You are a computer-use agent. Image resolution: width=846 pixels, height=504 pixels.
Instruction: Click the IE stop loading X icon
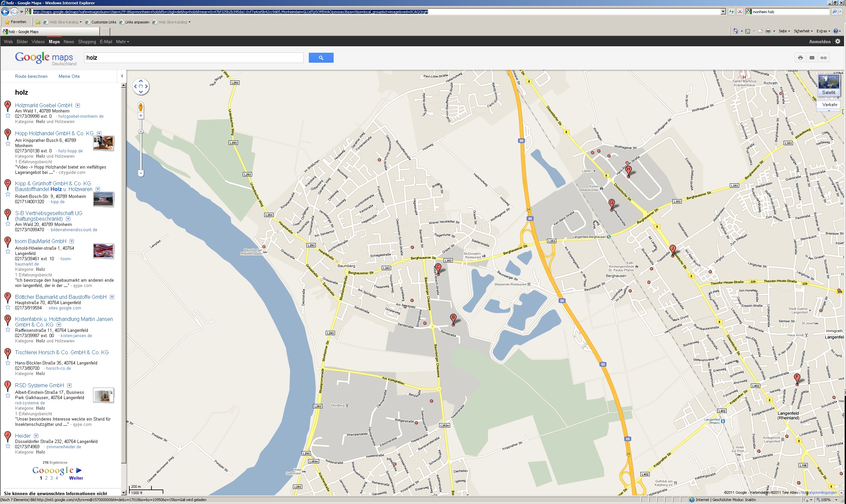pos(740,12)
